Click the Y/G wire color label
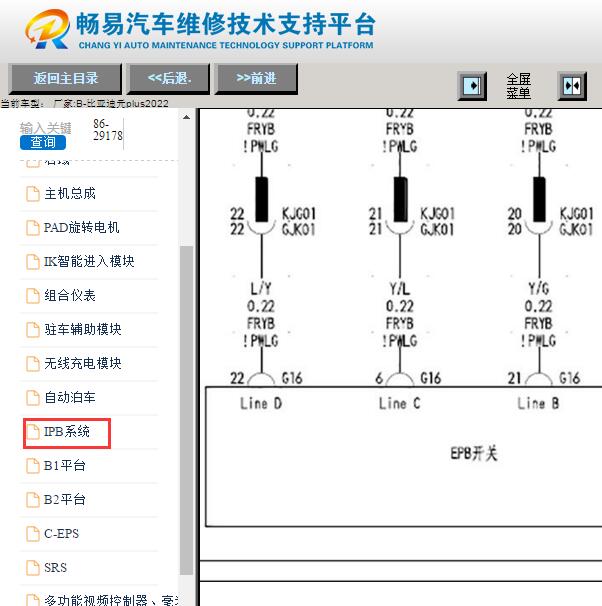 pos(539,289)
